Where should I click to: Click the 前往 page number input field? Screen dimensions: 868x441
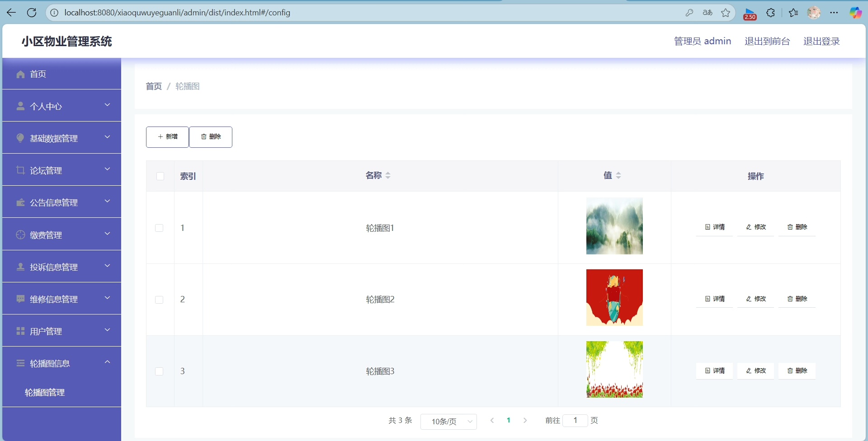tap(575, 421)
